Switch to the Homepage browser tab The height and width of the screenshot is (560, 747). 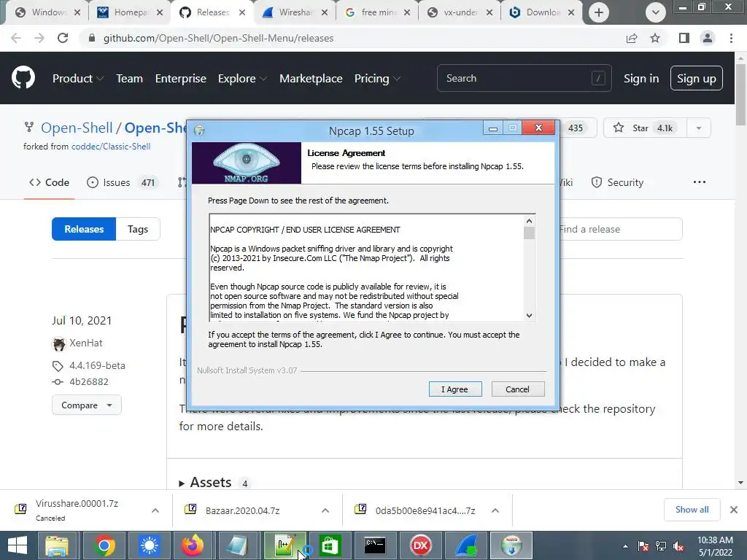pyautogui.click(x=131, y=12)
